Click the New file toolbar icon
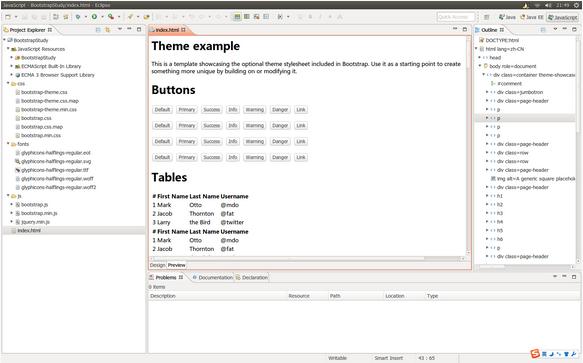This screenshot has width=583, height=363. [8, 17]
